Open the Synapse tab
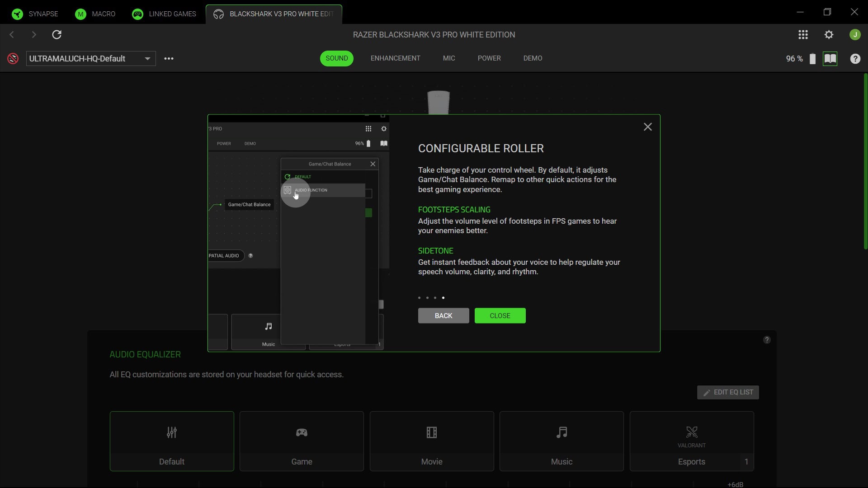Screen dimensions: 868x488 pyautogui.click(x=35, y=14)
